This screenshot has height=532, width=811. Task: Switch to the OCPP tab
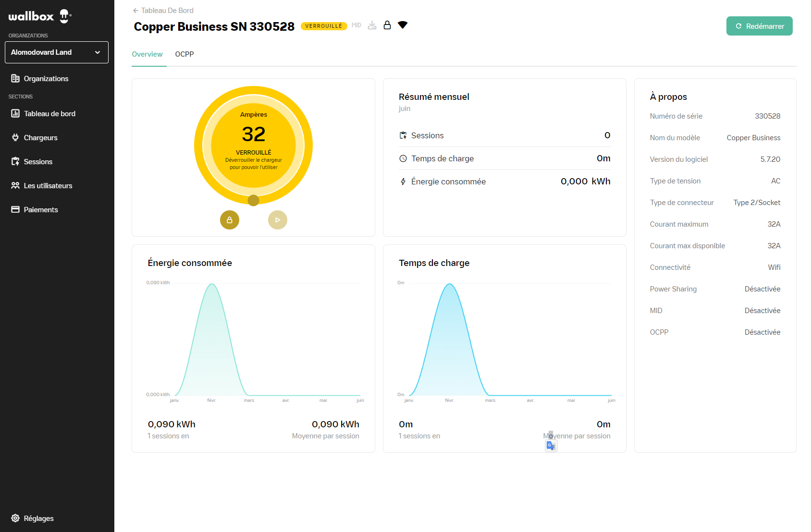(x=184, y=54)
